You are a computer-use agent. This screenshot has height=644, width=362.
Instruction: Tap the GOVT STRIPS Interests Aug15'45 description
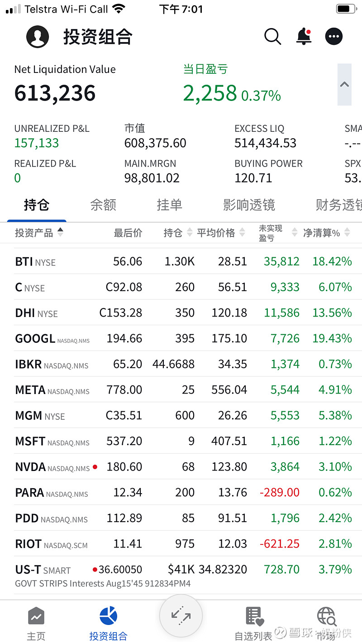[103, 583]
